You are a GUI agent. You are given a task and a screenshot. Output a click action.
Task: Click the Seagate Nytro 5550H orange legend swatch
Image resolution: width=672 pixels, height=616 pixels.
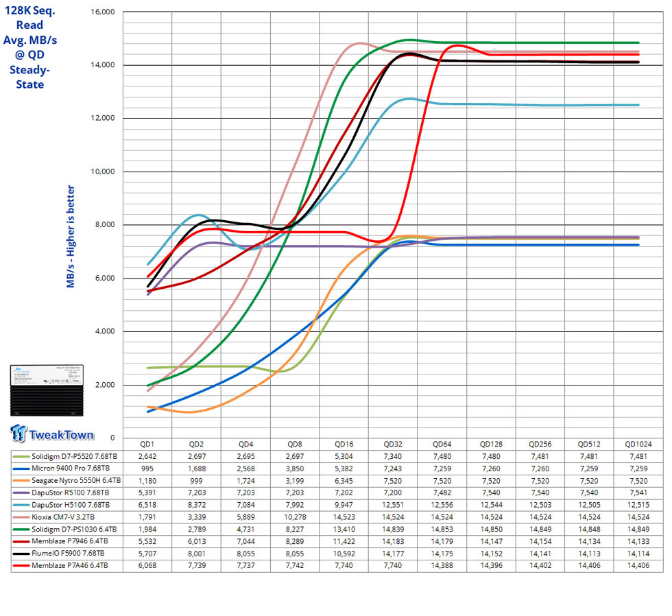21,481
